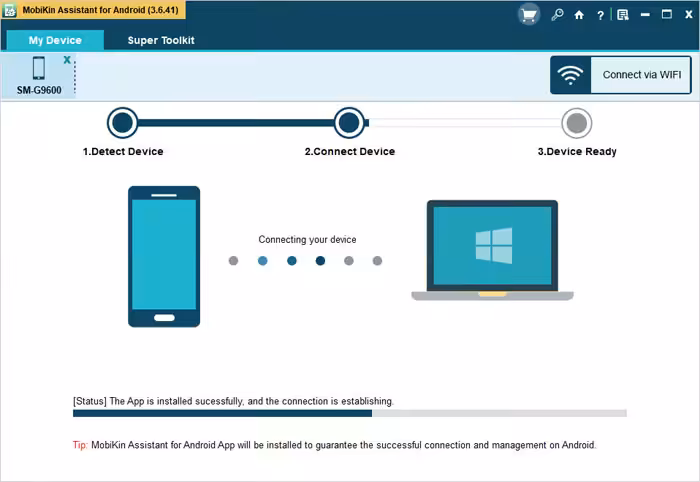
Task: Click the Connect Device step circle
Action: [x=349, y=123]
